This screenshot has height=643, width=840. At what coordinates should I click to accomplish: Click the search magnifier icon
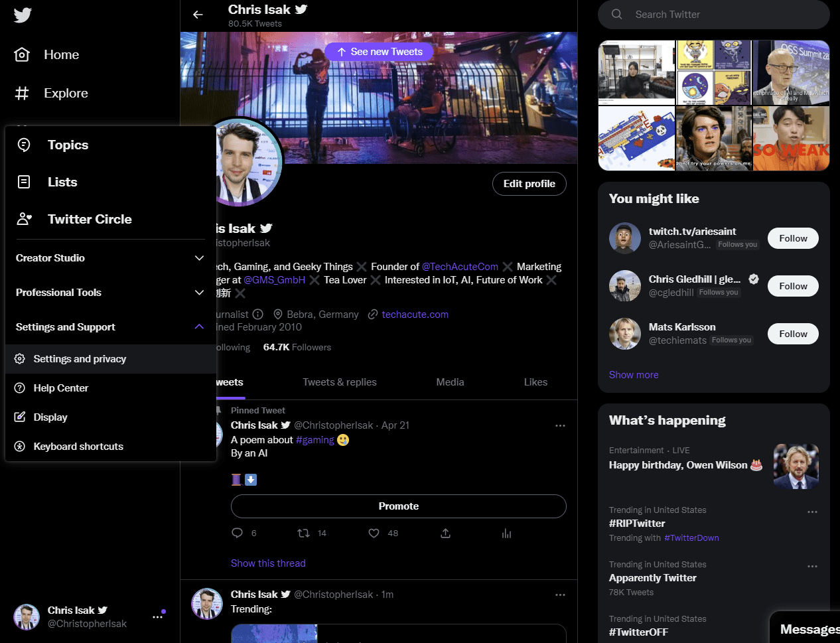[617, 15]
